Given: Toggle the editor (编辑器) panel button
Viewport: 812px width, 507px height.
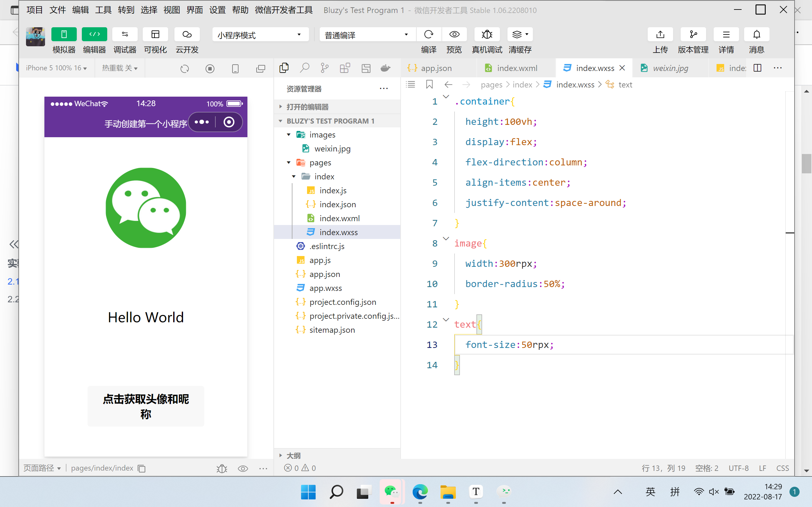Looking at the screenshot, I should (94, 35).
